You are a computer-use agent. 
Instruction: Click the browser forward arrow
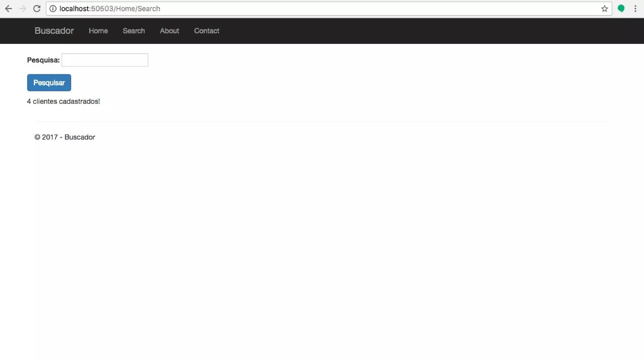pyautogui.click(x=23, y=9)
